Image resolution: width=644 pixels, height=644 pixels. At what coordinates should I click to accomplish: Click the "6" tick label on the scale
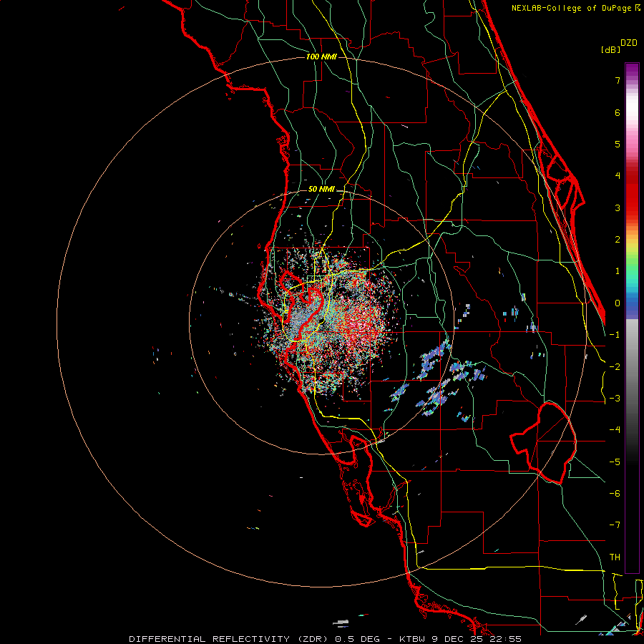pyautogui.click(x=618, y=112)
